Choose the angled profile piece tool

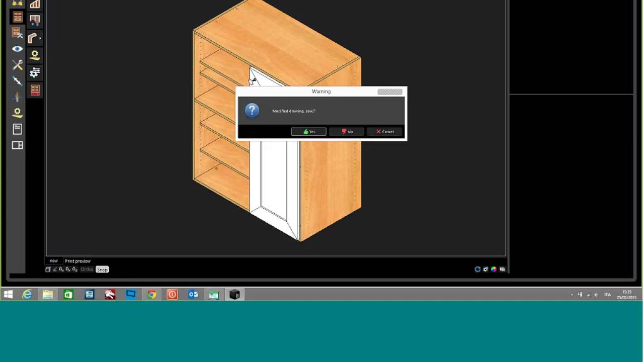pyautogui.click(x=33, y=38)
